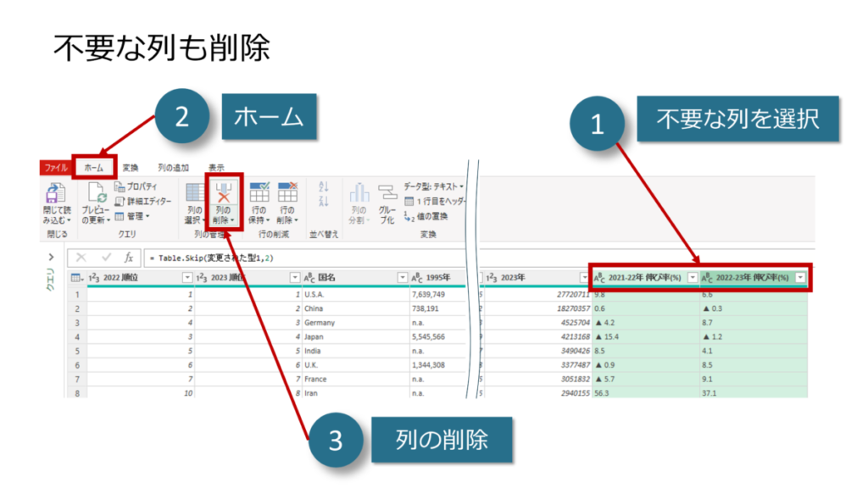Open the 変換 ribbon tab
The image size is (868, 494).
coord(130,168)
